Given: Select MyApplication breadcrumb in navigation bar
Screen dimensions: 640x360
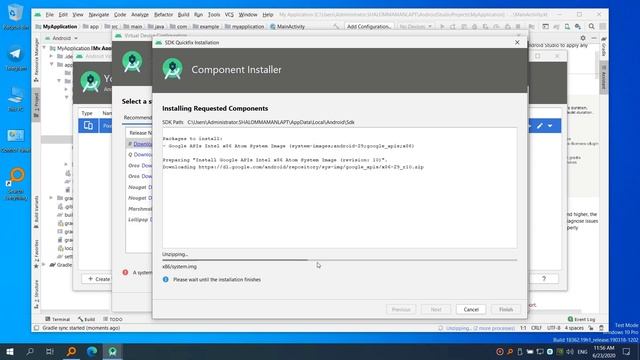Looking at the screenshot, I should pos(56,27).
